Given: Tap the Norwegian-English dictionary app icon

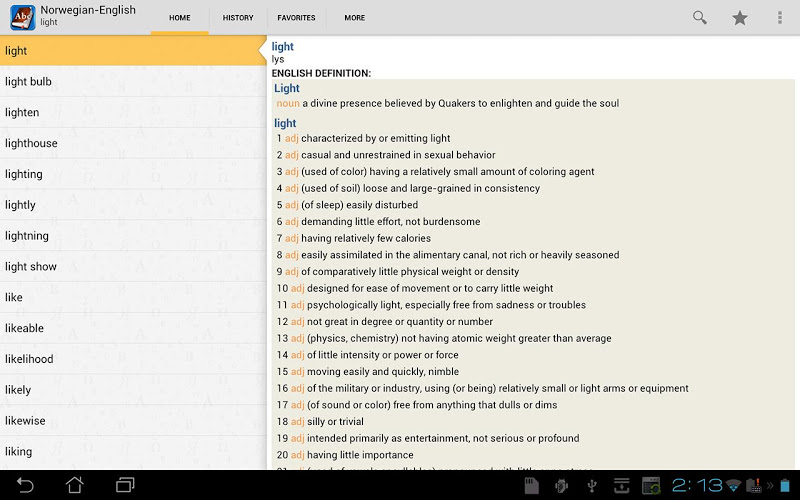Looking at the screenshot, I should click(22, 18).
